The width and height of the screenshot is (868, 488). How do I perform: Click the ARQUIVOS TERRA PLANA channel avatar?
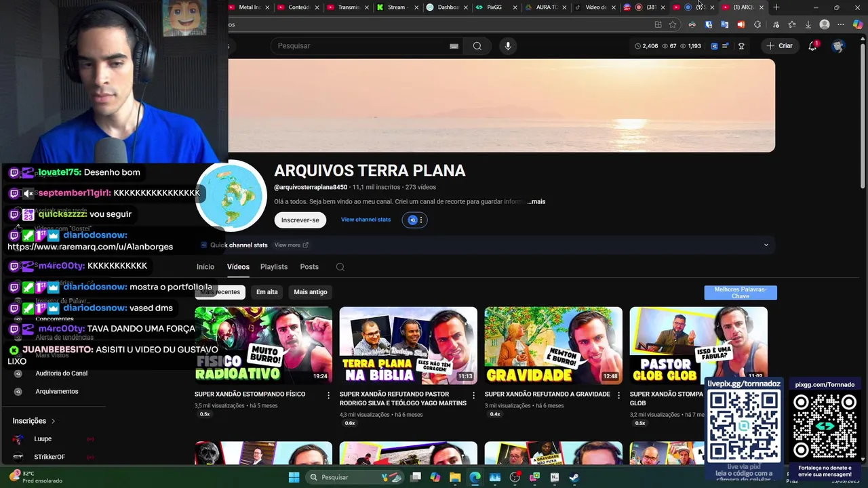231,197
